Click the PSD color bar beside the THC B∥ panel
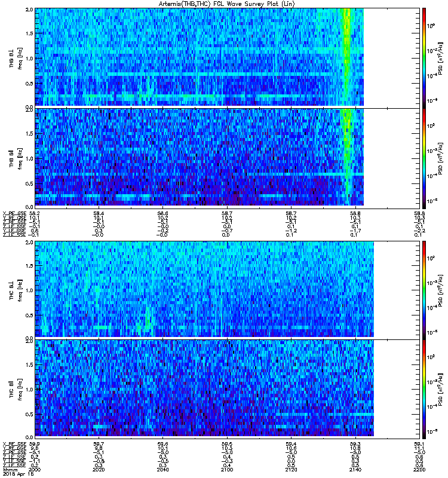 coord(424,389)
